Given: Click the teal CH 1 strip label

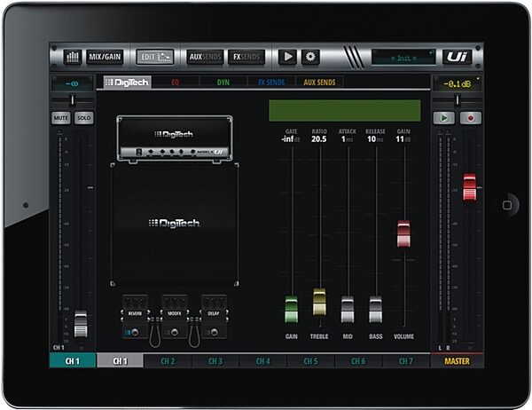Looking at the screenshot, I should point(73,360).
